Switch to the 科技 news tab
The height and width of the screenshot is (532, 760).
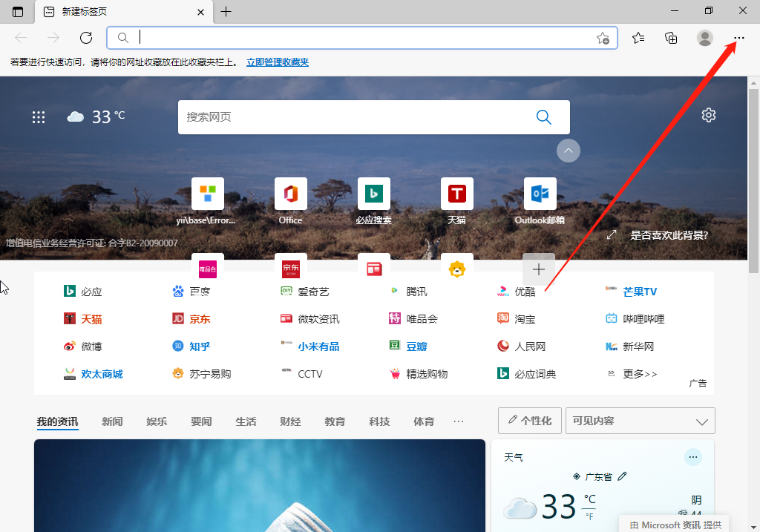pyautogui.click(x=379, y=421)
